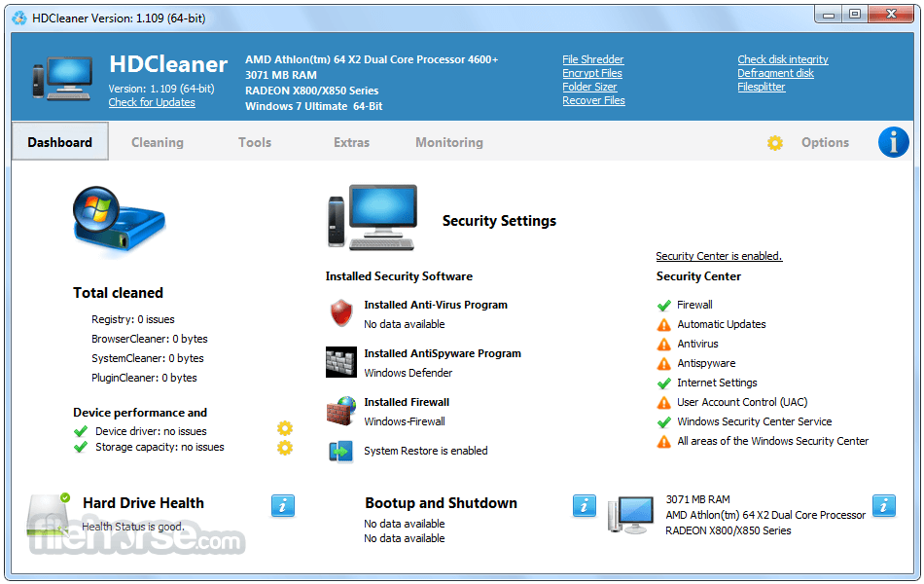
Task: Click User Account Control (UAC) text
Action: (742, 402)
